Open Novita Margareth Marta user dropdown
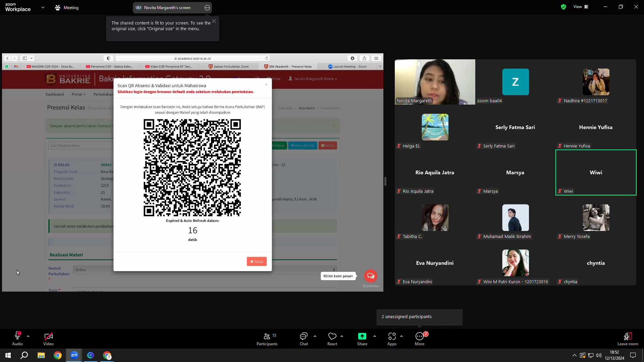Viewport: 644px width, 362px height. (313, 79)
